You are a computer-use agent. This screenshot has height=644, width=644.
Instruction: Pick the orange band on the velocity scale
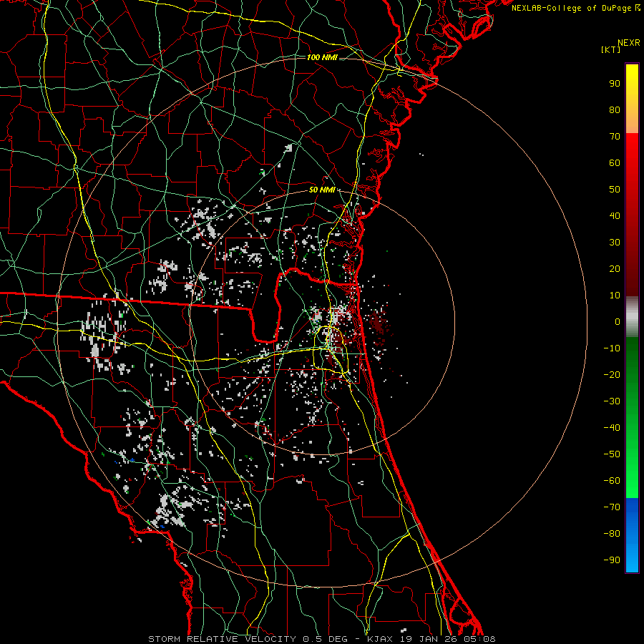[632, 122]
